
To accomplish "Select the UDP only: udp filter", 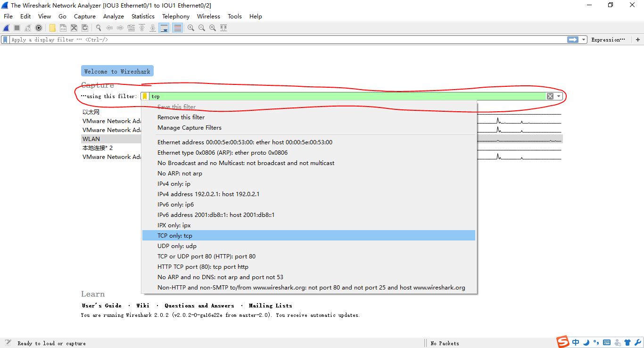I will tap(309, 246).
